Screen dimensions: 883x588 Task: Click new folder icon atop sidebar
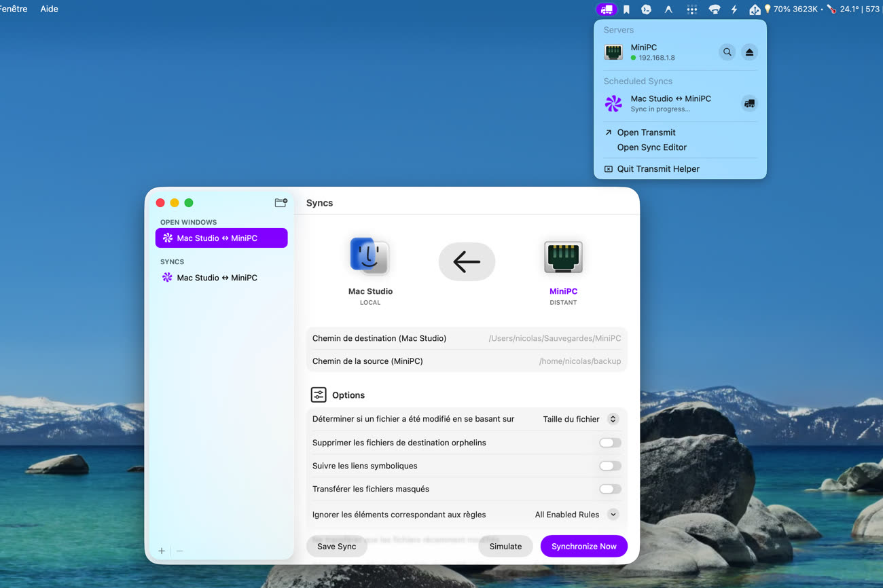(x=281, y=202)
